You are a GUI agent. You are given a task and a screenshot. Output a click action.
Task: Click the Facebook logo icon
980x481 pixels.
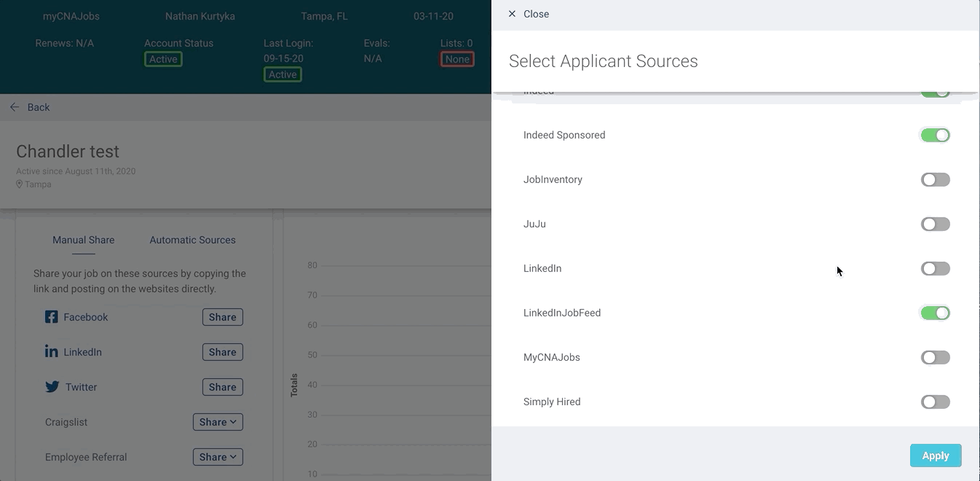pyautogui.click(x=51, y=317)
